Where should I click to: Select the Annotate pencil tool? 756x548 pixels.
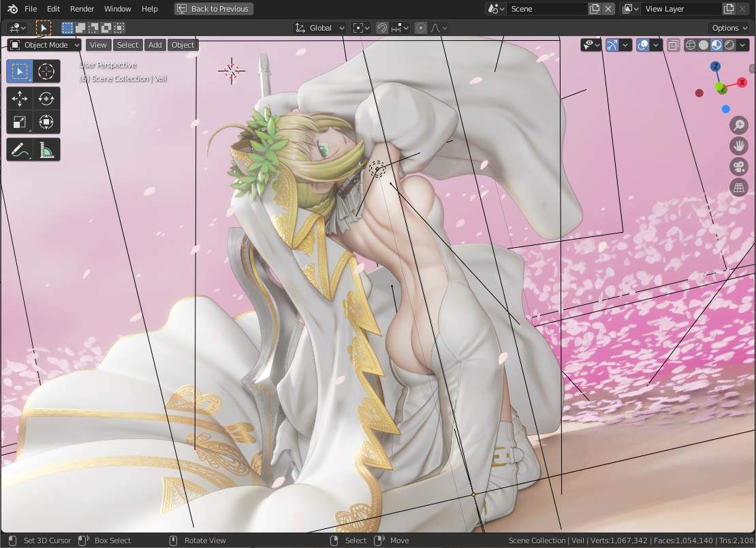19,149
